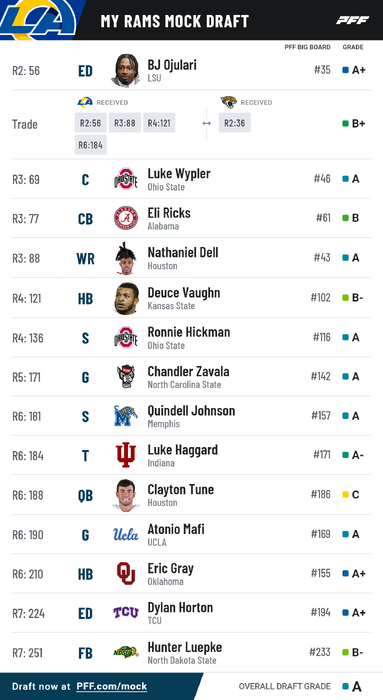Screen dimensions: 383x700
Task: Click the UCLA script logo
Action: [125, 534]
